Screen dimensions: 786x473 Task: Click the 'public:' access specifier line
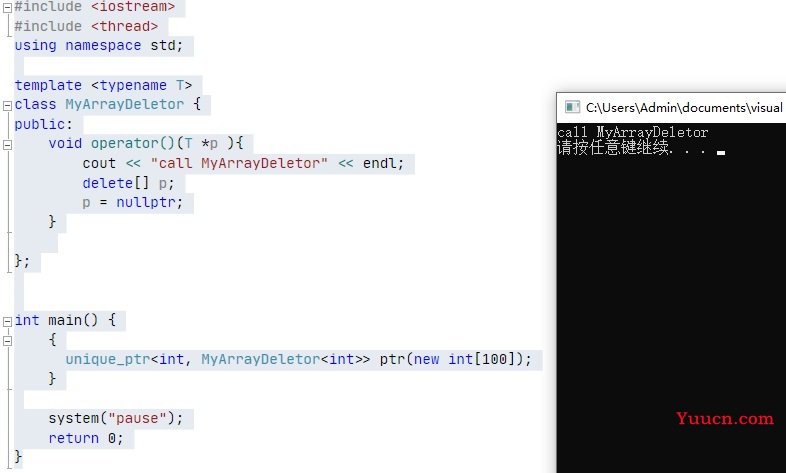(x=43, y=124)
